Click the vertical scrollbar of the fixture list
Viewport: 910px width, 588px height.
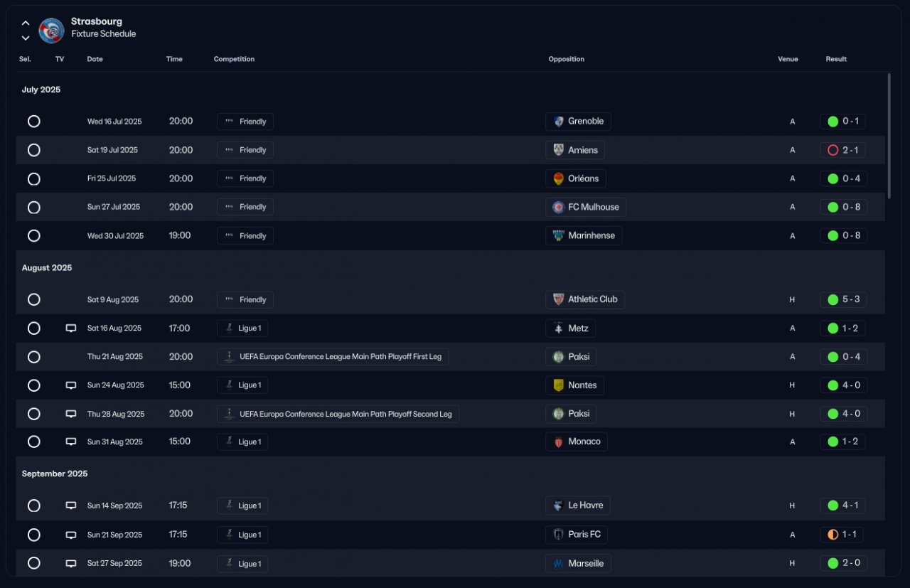click(x=889, y=135)
